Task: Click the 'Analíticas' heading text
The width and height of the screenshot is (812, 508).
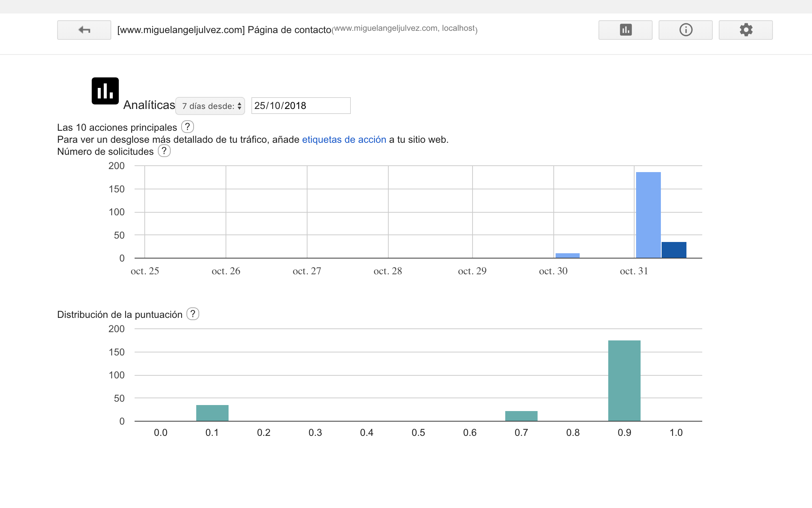Action: tap(149, 105)
